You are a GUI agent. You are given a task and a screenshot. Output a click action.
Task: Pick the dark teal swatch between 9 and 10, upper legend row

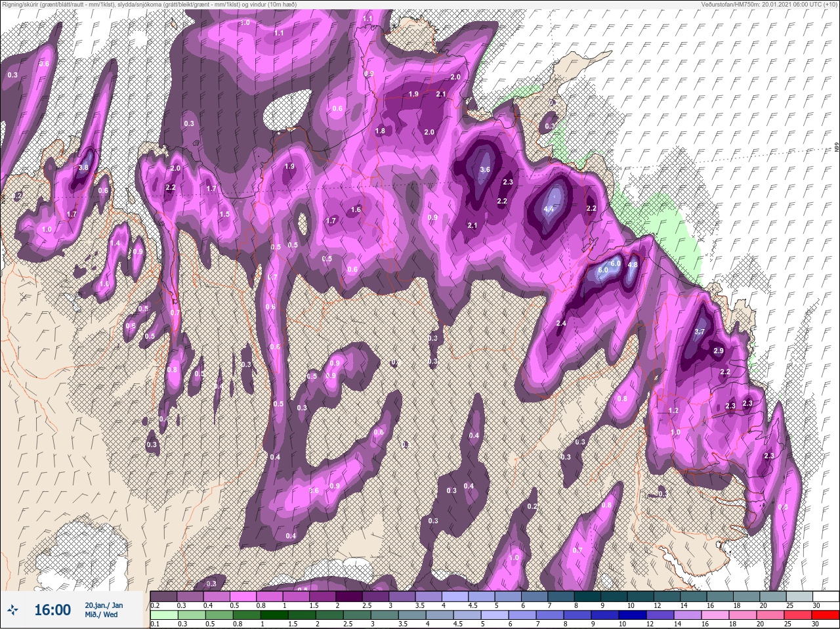615,597
